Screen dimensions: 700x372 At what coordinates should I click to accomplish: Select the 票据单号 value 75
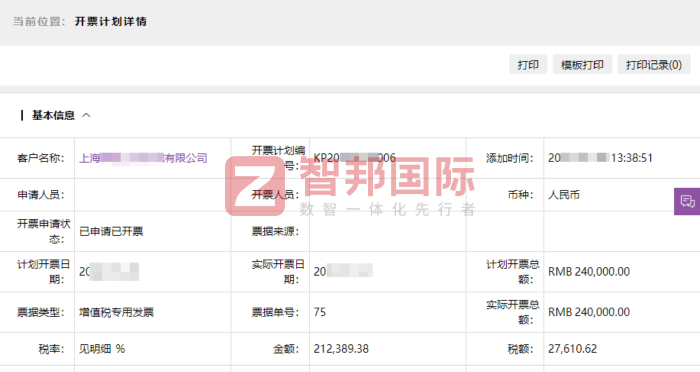(x=320, y=312)
